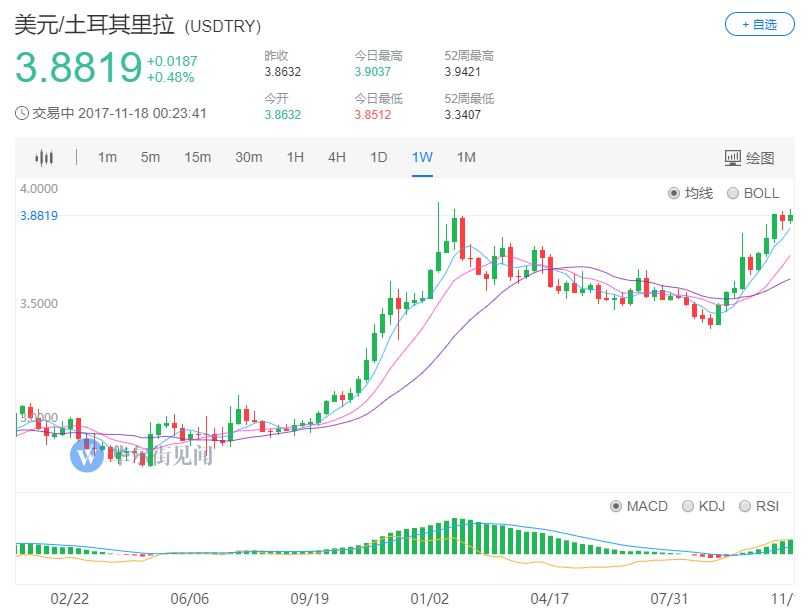The width and height of the screenshot is (809, 615).
Task: Click the current price 3.8819 headline
Action: click(78, 67)
